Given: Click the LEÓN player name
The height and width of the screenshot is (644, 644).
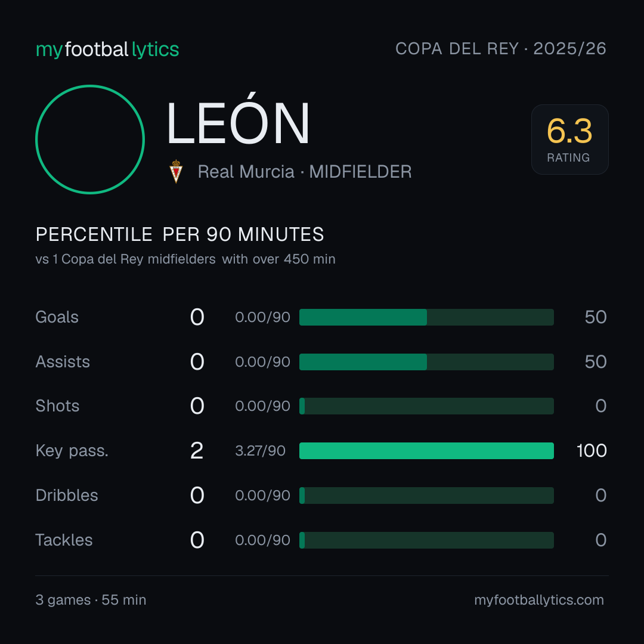Looking at the screenshot, I should 238,119.
